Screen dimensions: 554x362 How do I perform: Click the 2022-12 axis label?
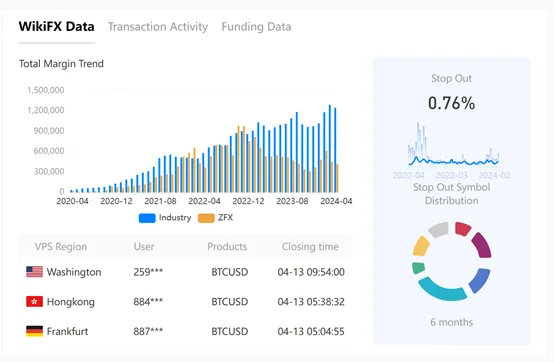tap(248, 201)
